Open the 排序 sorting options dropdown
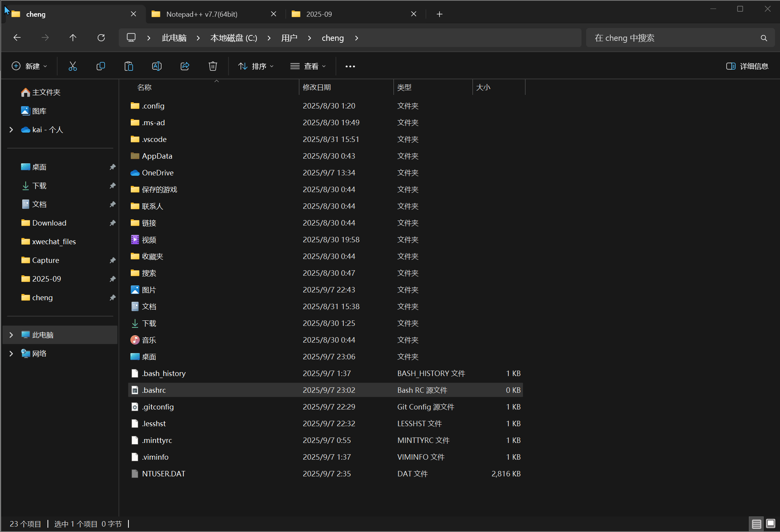This screenshot has width=780, height=532. 255,66
